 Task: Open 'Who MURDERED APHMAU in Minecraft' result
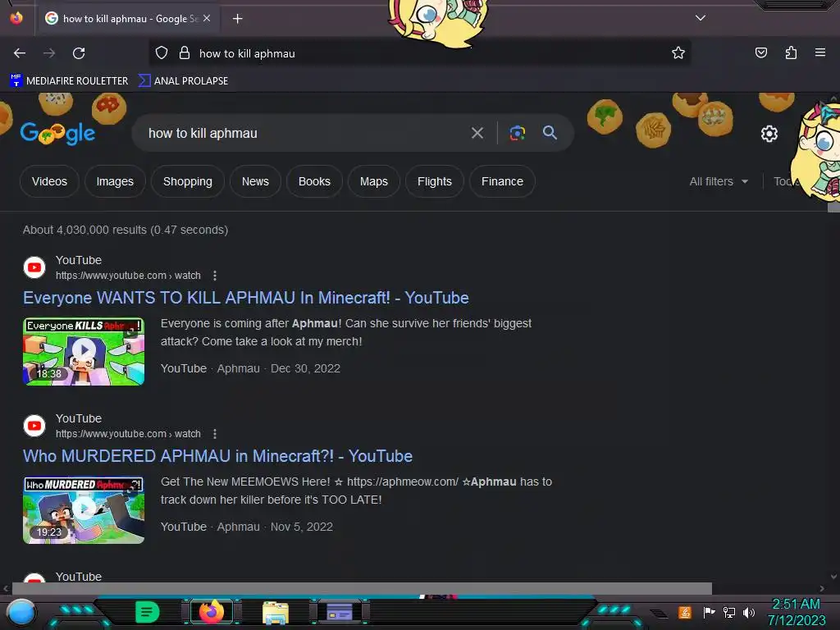pyautogui.click(x=217, y=456)
